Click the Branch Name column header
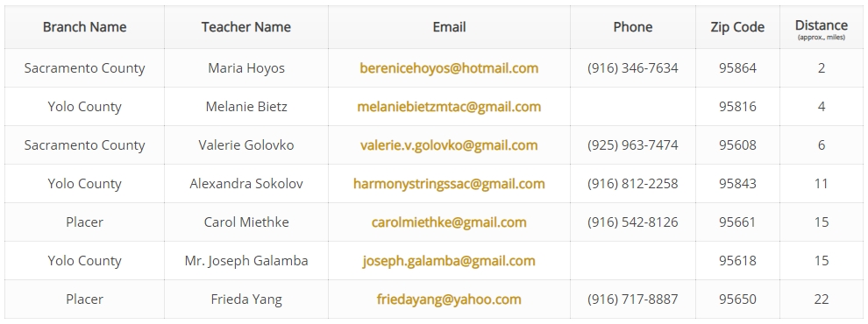Image resolution: width=868 pixels, height=324 pixels. [85, 27]
